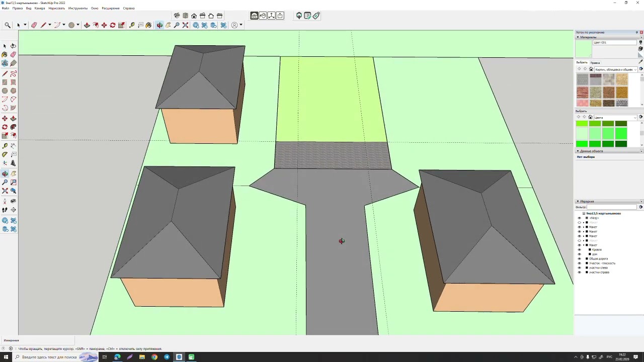The image size is (644, 362).
Task: Choose the Tape Measure tool in top toolbar
Action: coord(132,25)
